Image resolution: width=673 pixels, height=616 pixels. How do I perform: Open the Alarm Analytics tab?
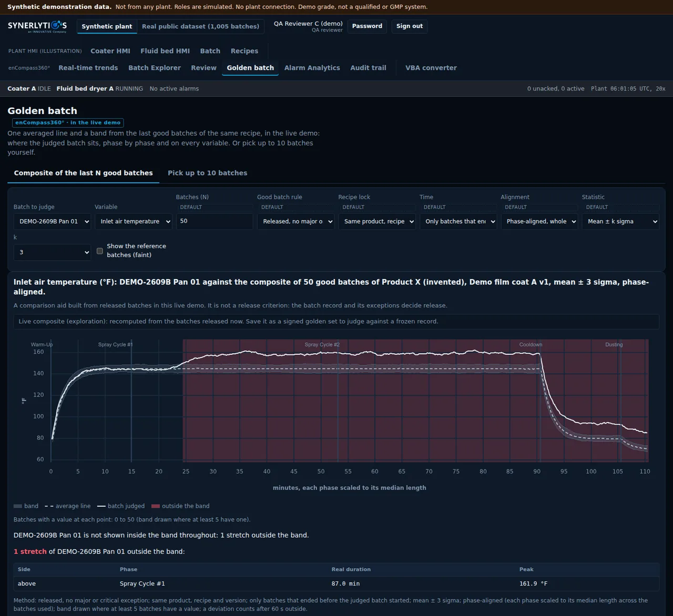[312, 68]
